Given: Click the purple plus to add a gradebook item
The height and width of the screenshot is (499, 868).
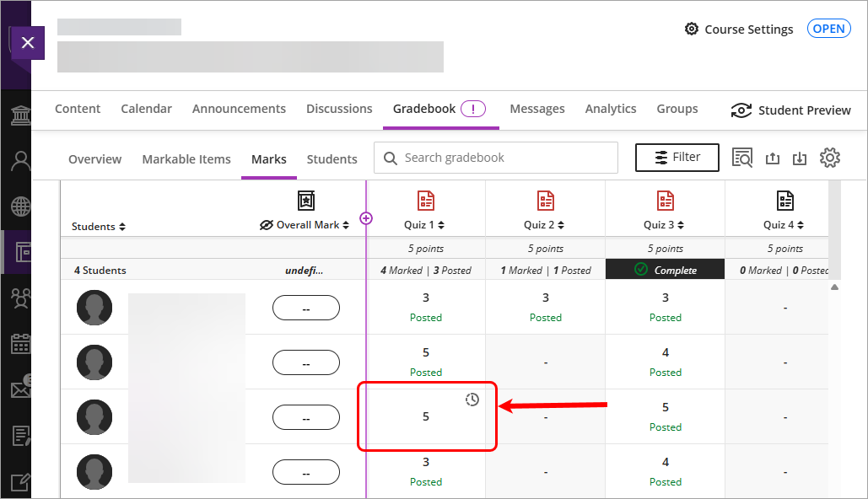Looking at the screenshot, I should tap(366, 218).
